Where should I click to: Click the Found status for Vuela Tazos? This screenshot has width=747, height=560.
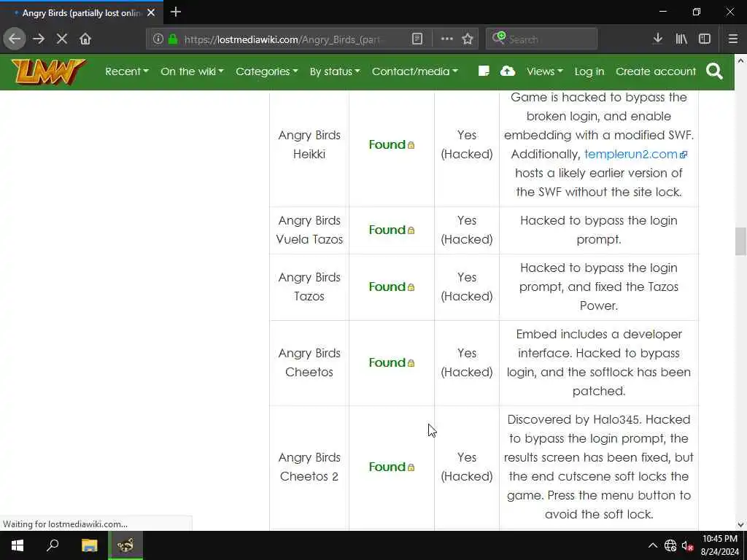(x=387, y=230)
